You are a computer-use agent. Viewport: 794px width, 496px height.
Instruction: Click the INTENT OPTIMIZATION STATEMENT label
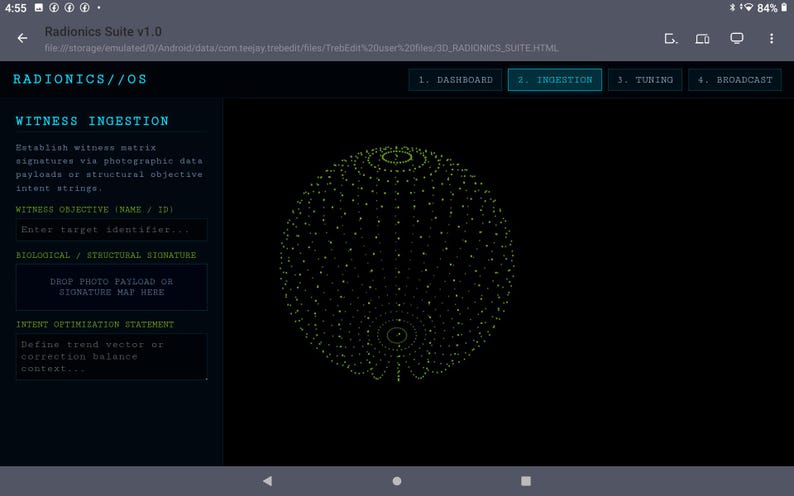tap(95, 324)
